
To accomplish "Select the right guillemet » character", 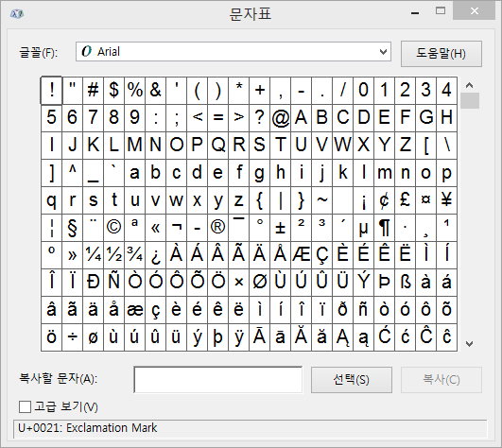I will click(73, 255).
